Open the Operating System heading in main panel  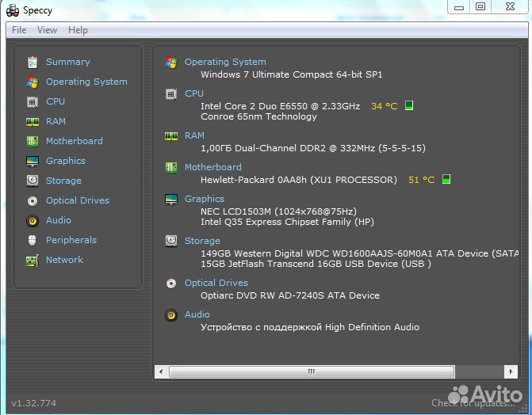tap(225, 62)
